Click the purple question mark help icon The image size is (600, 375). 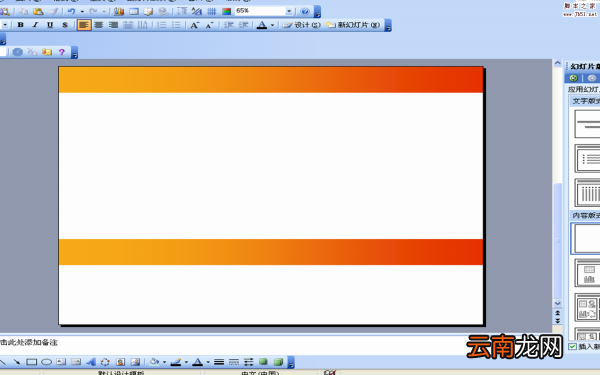click(x=62, y=52)
